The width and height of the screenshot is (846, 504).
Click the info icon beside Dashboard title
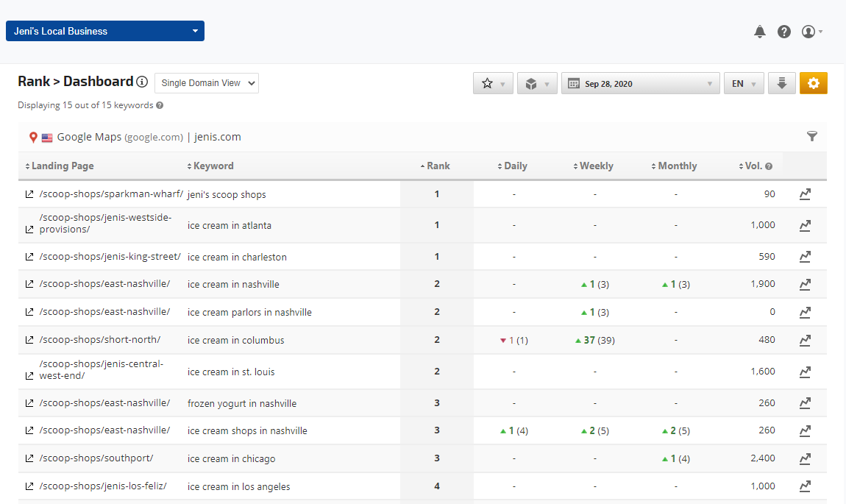point(143,82)
